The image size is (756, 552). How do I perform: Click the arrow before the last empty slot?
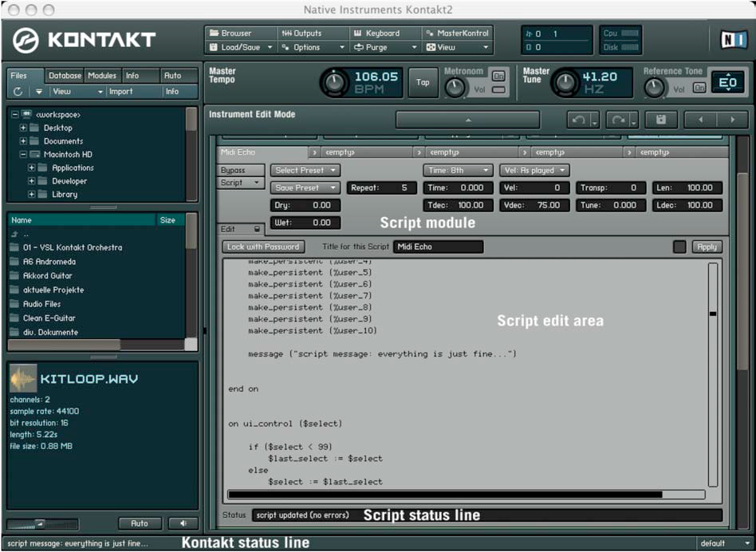(628, 152)
